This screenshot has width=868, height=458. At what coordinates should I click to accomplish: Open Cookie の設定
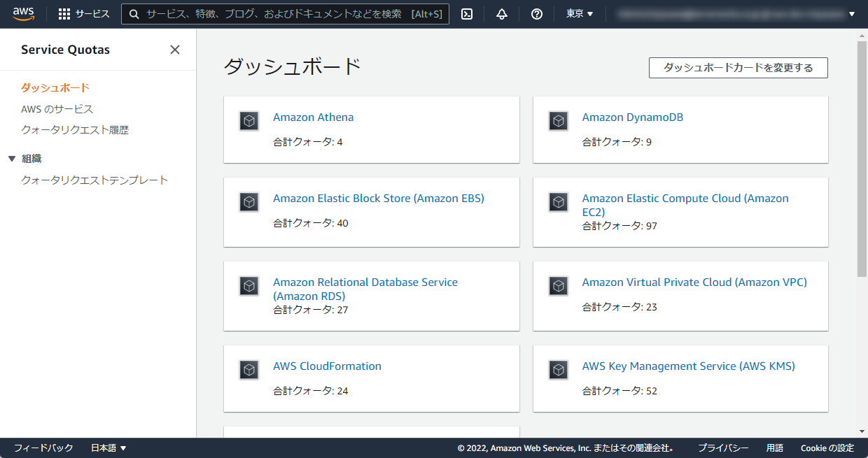click(827, 448)
